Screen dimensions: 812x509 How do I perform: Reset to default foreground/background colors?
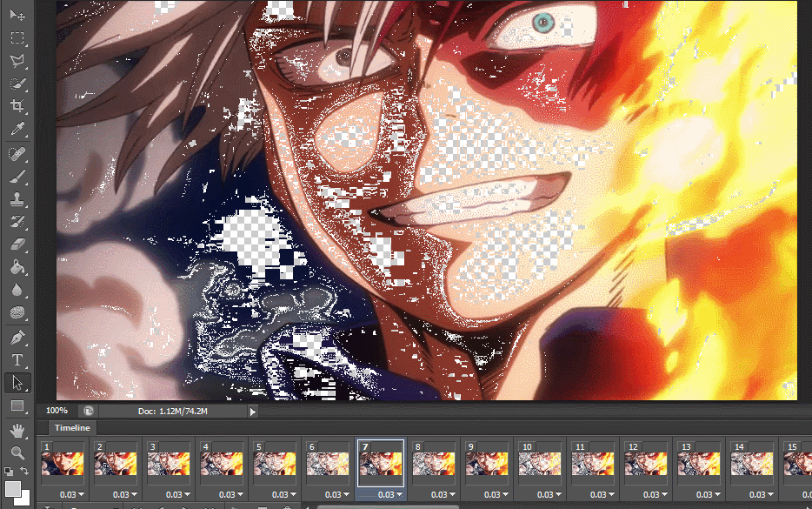[9, 472]
